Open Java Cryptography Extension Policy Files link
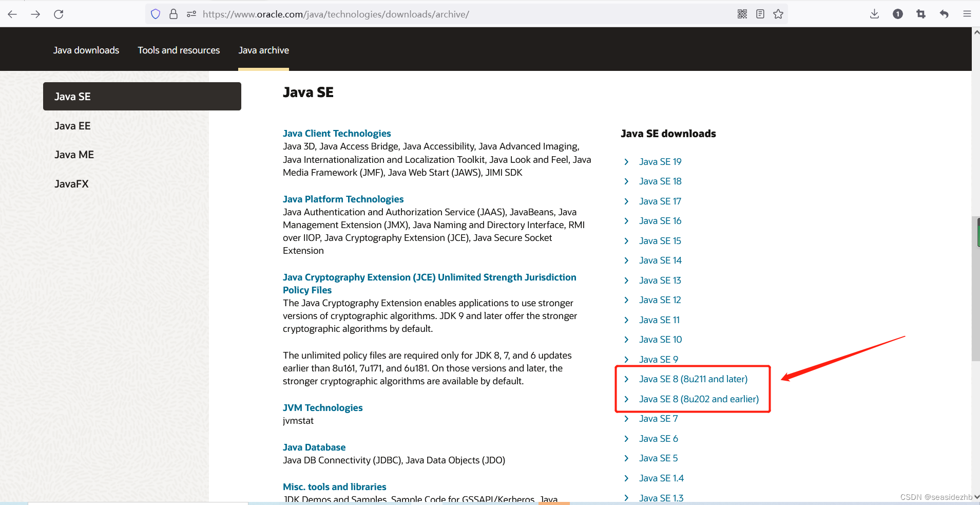The height and width of the screenshot is (505, 980). tap(429, 284)
